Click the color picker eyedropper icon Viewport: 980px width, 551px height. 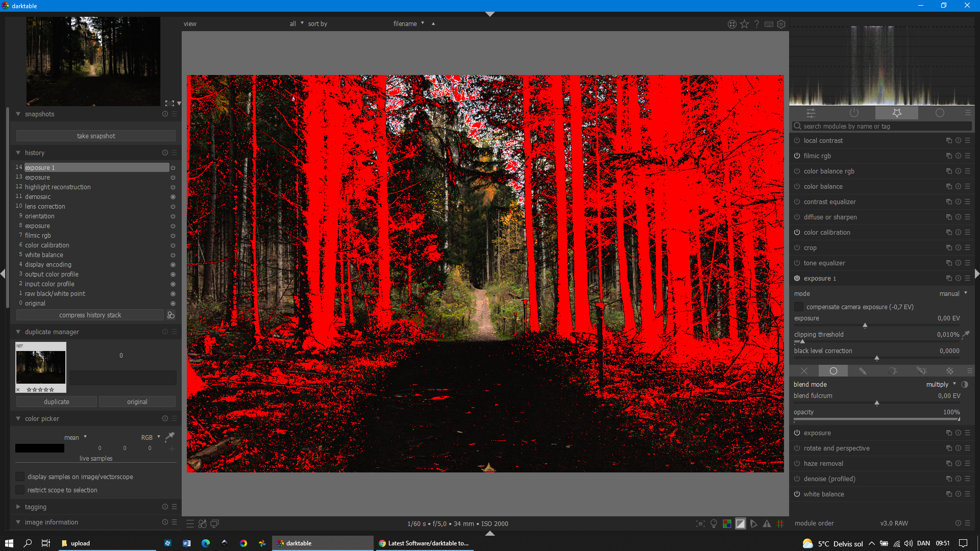169,436
